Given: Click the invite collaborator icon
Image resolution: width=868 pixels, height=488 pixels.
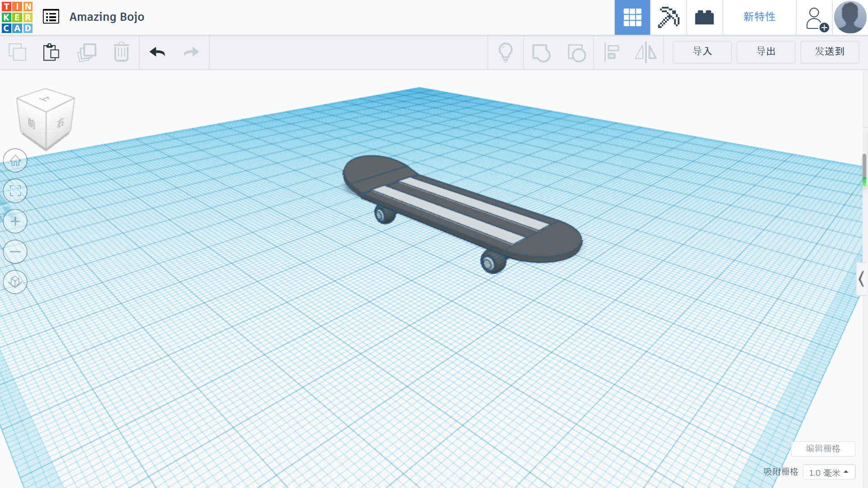Looking at the screenshot, I should (816, 19).
